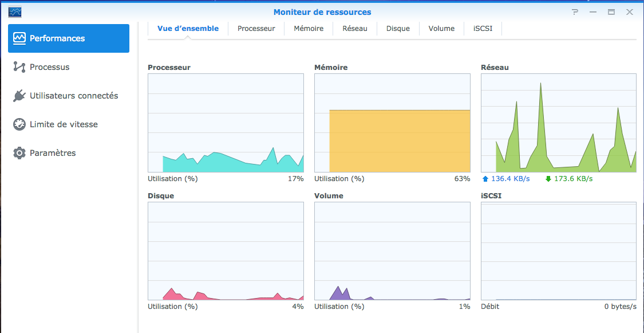The image size is (644, 333).
Task: Click the Performances chart icon in sidebar
Action: pyautogui.click(x=19, y=38)
